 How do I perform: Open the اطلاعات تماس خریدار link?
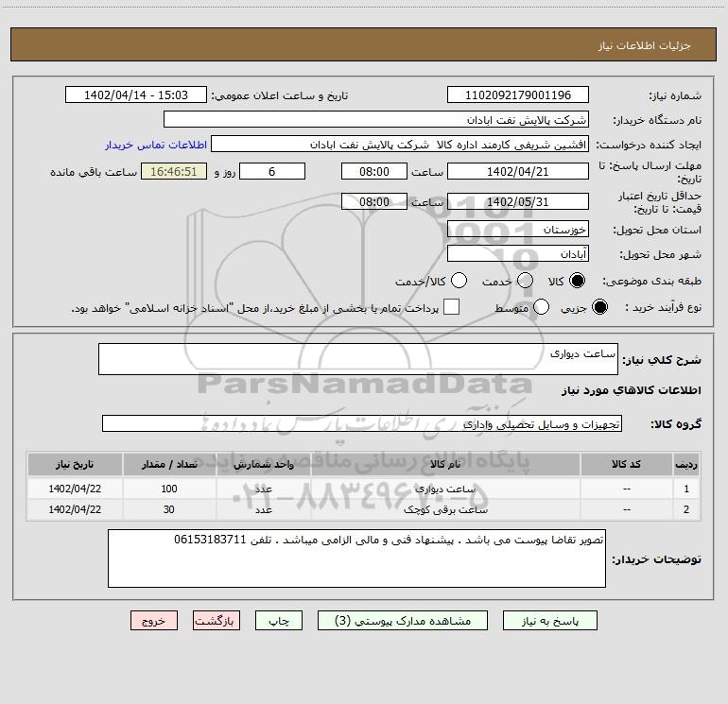click(x=156, y=145)
